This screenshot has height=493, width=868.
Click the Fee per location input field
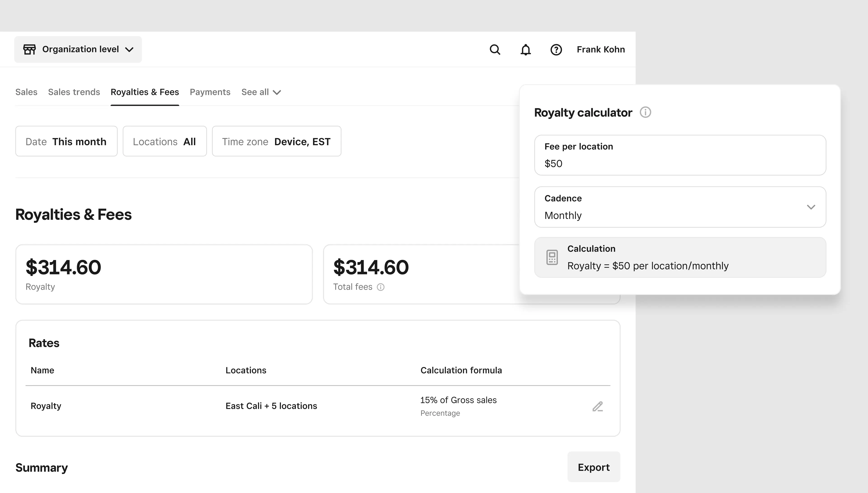tap(680, 164)
